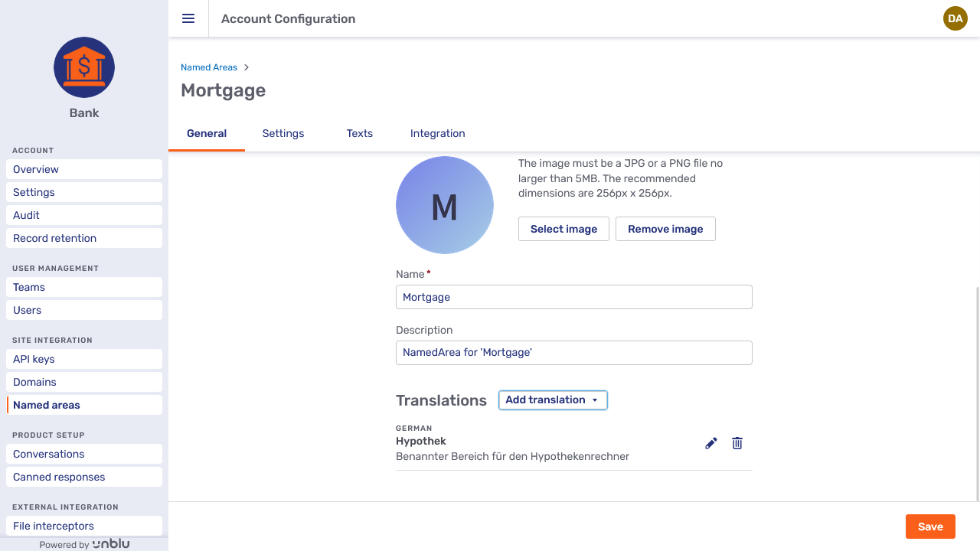Go to API keys in sidebar

point(84,359)
